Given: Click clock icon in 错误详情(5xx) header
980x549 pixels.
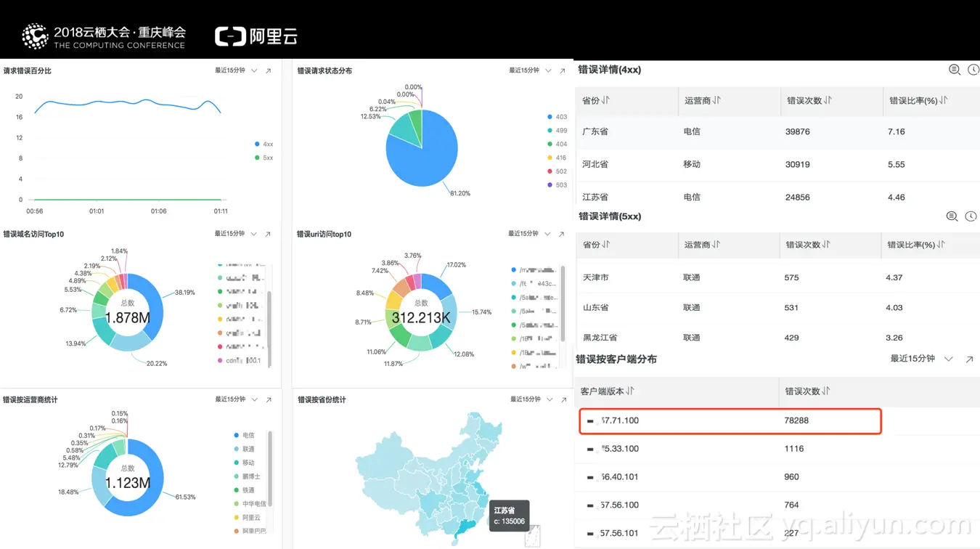Looking at the screenshot, I should [x=971, y=216].
